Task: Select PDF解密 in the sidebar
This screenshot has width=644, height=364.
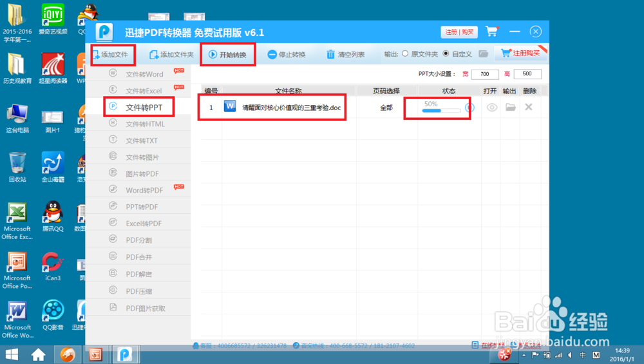Action: [138, 274]
